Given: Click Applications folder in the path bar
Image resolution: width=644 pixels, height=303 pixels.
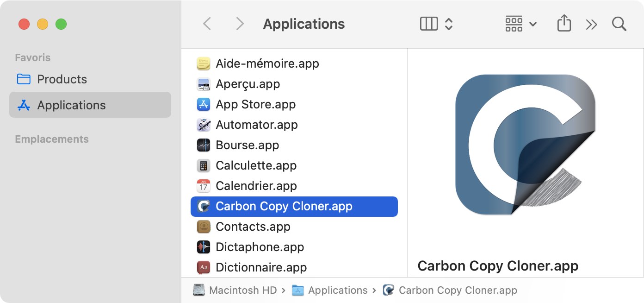Looking at the screenshot, I should pos(329,290).
